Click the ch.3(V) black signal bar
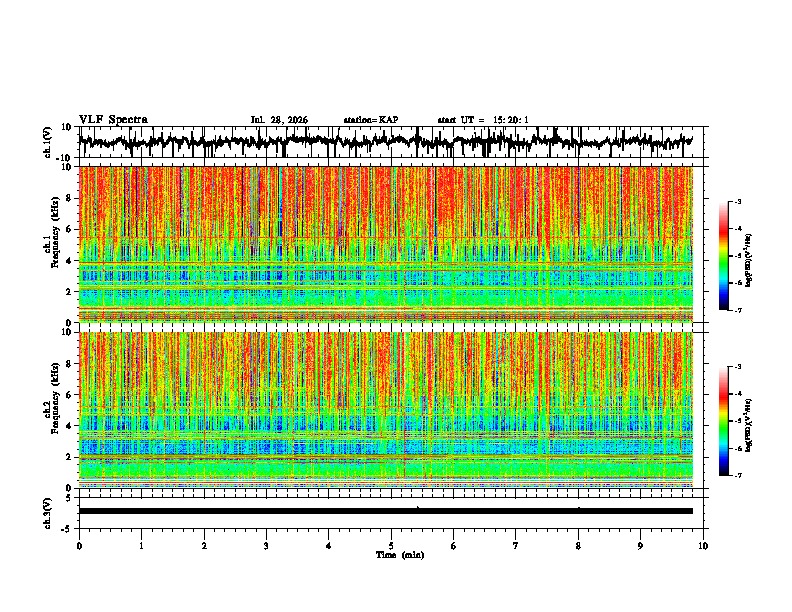Viewport: 792px width, 612px height. coord(385,511)
